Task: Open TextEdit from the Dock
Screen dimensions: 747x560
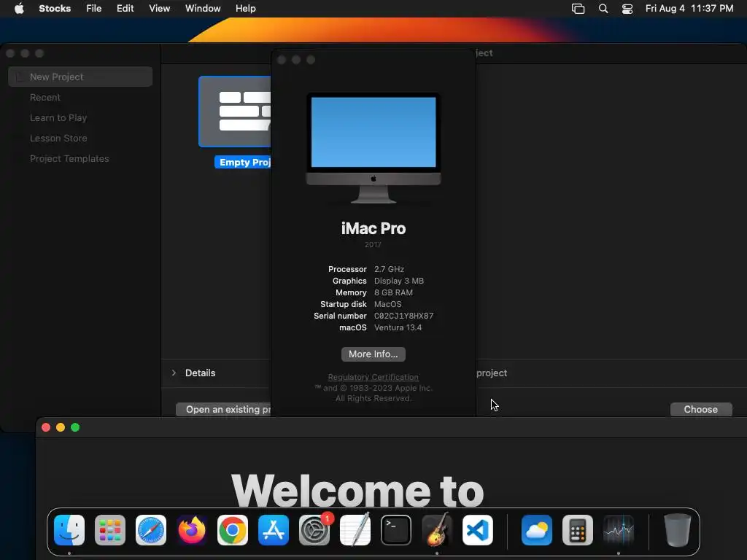Action: 355,530
